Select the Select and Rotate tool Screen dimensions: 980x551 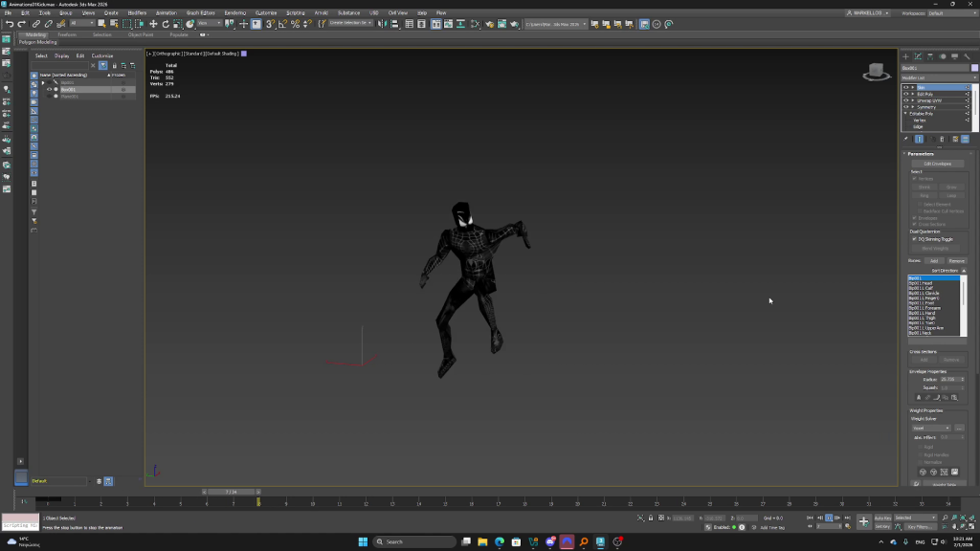point(166,24)
